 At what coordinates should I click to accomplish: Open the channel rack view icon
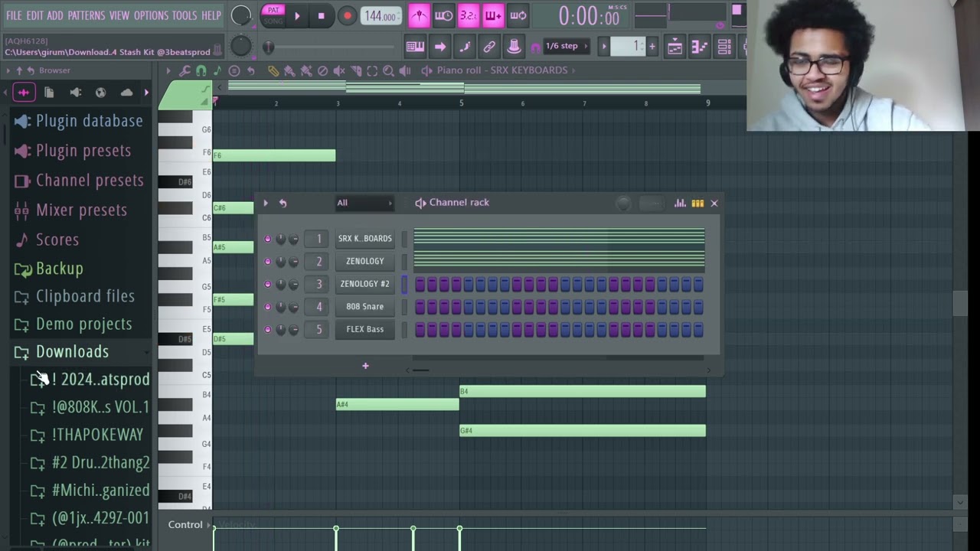(x=724, y=47)
